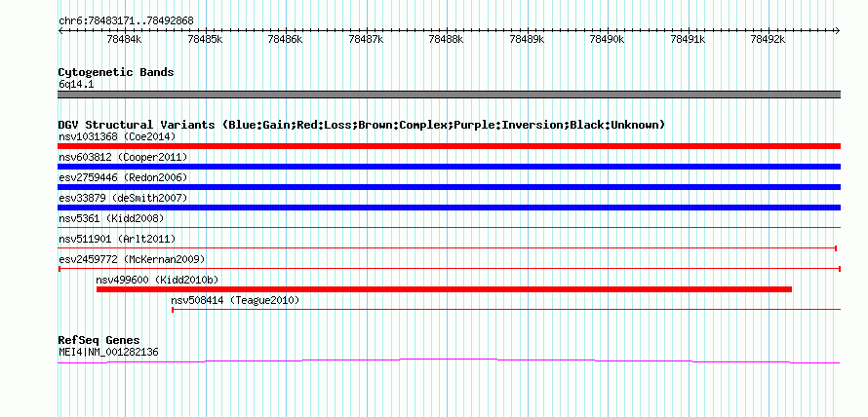Click the 78485k ruler tick label
This screenshot has height=417, width=868.
206,39
